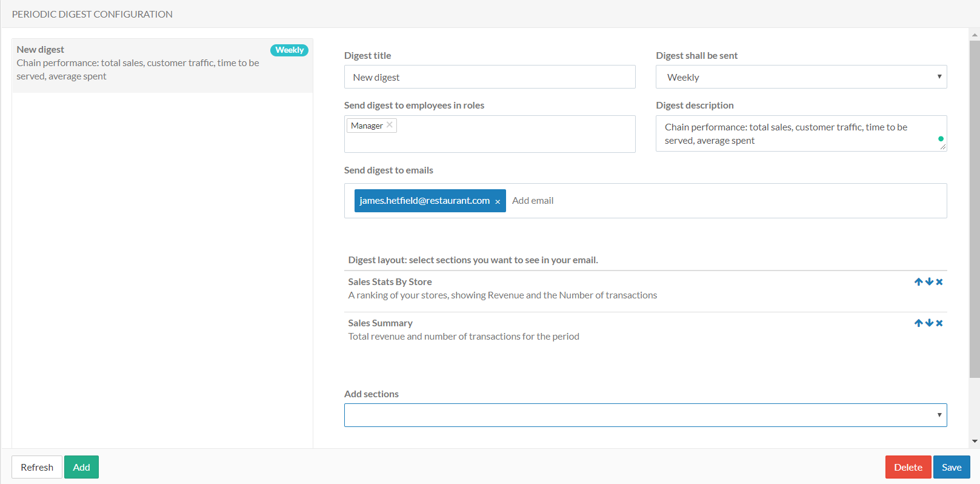Move Sales Summary section down
The height and width of the screenshot is (484, 980).
(929, 323)
